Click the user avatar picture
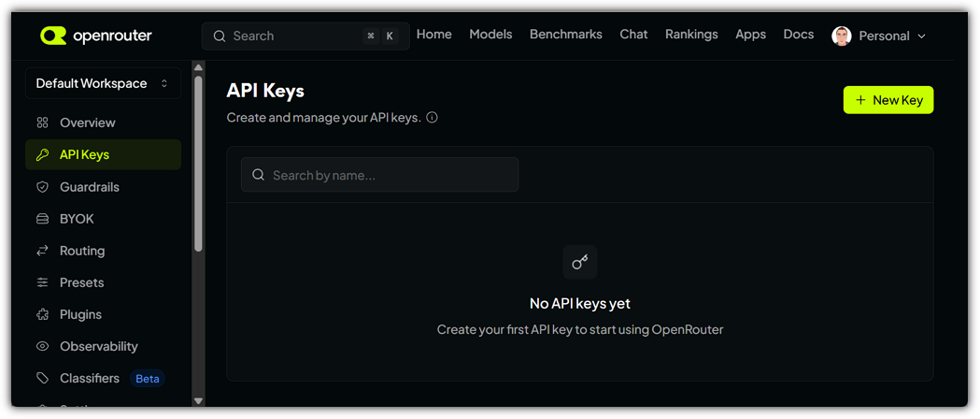The height and width of the screenshot is (419, 980). click(841, 36)
